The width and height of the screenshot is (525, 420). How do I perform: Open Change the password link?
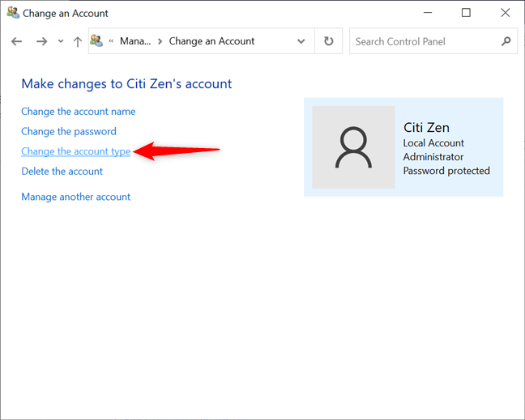pyautogui.click(x=69, y=131)
